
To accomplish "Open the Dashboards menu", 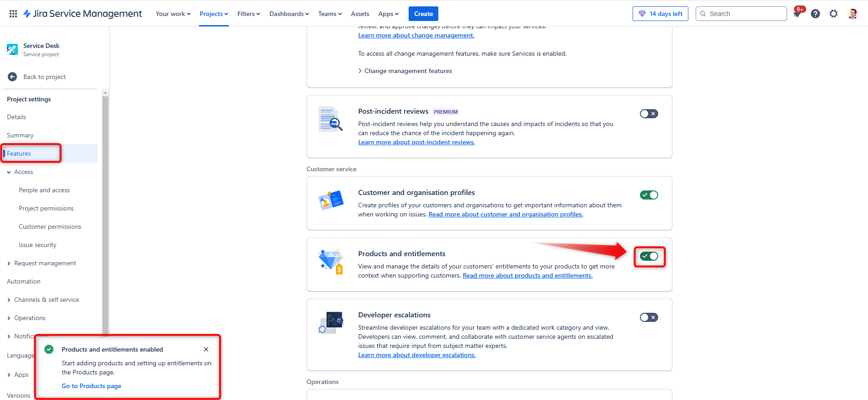I will pos(289,14).
